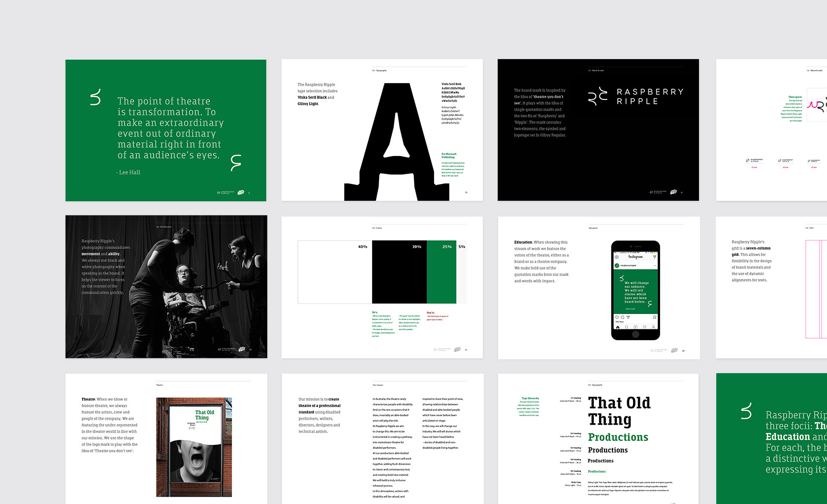The image size is (827, 504).
Task: Click the 'For Microsoft Publishing' green note
Action: 449,156
